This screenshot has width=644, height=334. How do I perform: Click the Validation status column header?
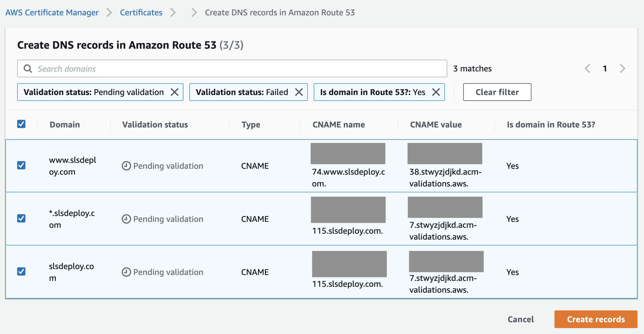point(155,125)
